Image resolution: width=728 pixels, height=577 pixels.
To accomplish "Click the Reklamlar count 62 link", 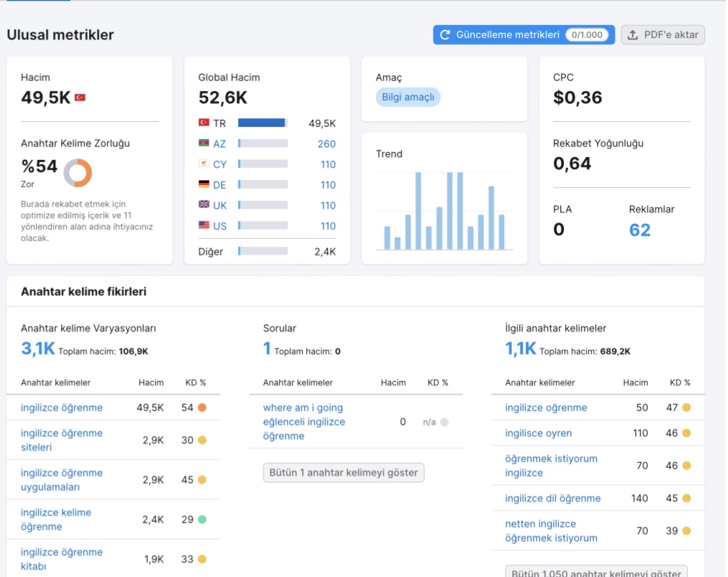I will pyautogui.click(x=640, y=230).
